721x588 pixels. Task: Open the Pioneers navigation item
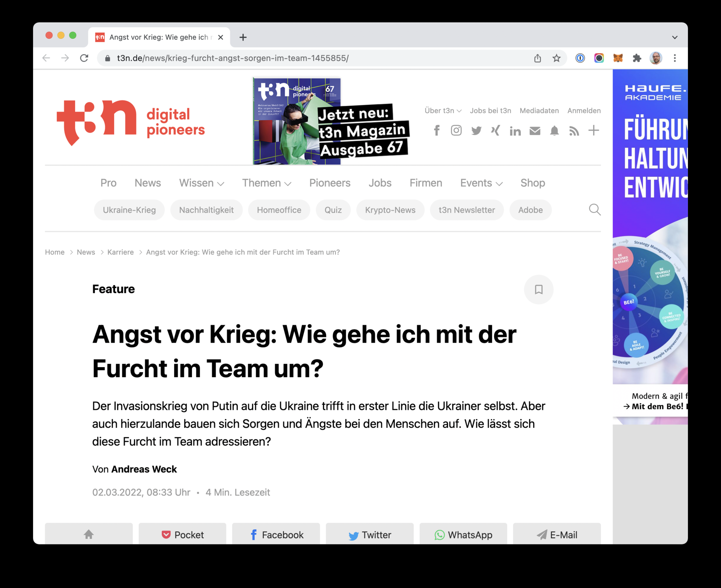(330, 183)
